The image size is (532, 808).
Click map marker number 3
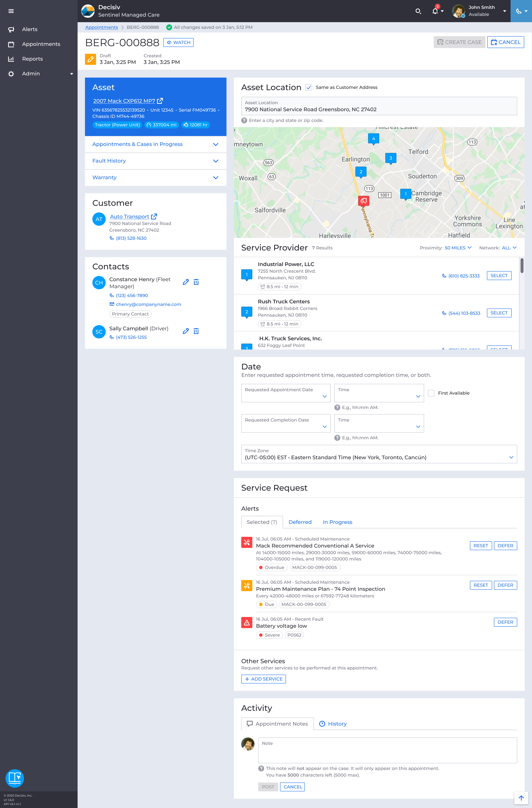click(x=391, y=158)
